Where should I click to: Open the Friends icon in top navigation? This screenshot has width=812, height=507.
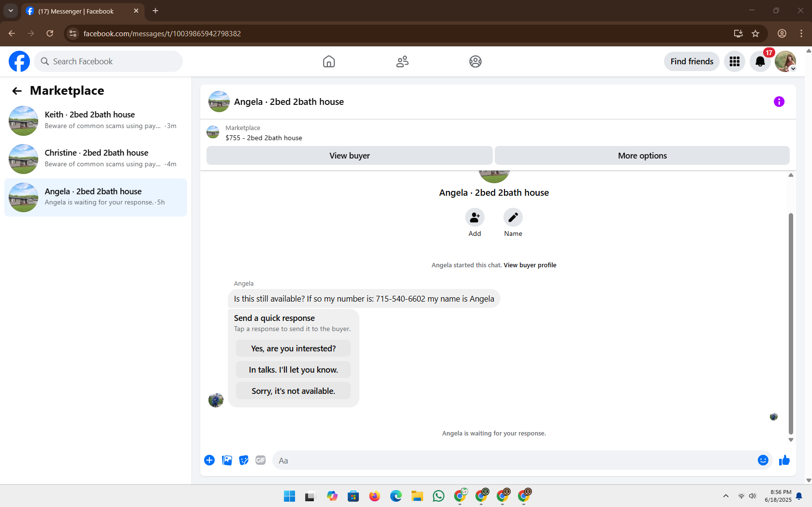(x=402, y=61)
